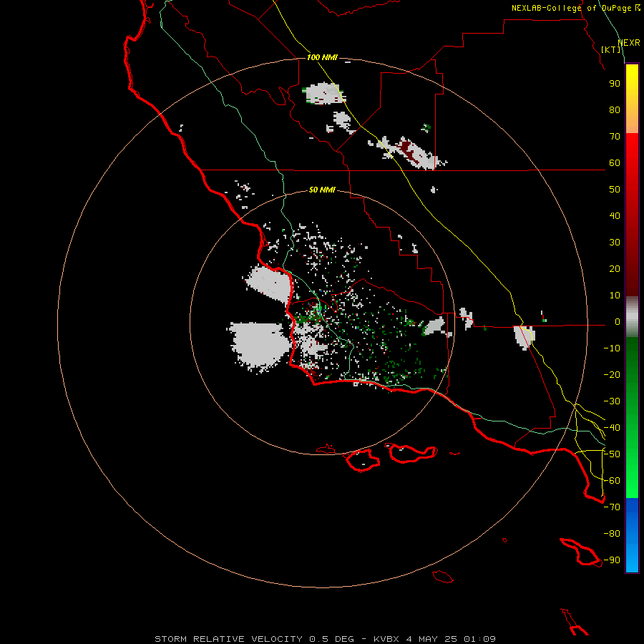The height and width of the screenshot is (644, 644).
Task: Click the 'KVBX' station identifier in caption
Action: tap(387, 639)
